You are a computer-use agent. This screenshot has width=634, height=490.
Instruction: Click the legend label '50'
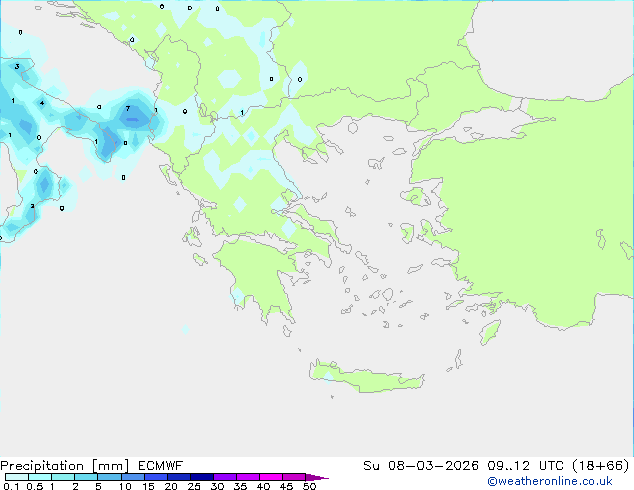tap(309, 486)
